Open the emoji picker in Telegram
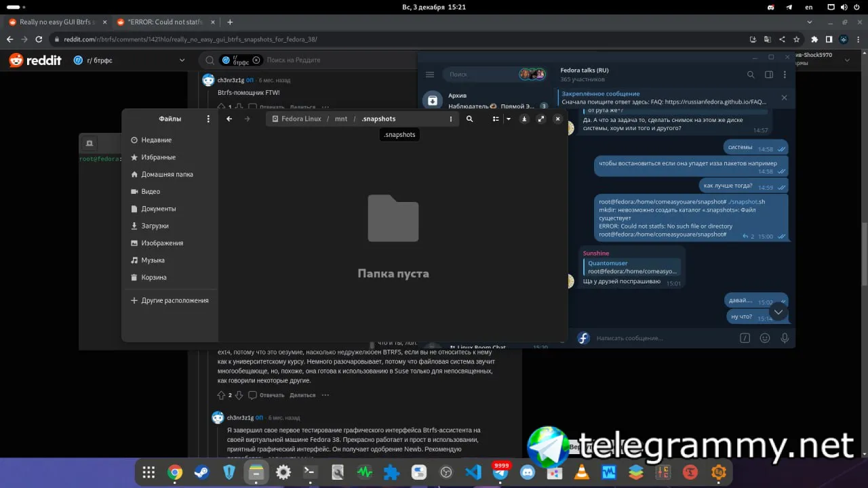This screenshot has height=488, width=868. pos(765,338)
